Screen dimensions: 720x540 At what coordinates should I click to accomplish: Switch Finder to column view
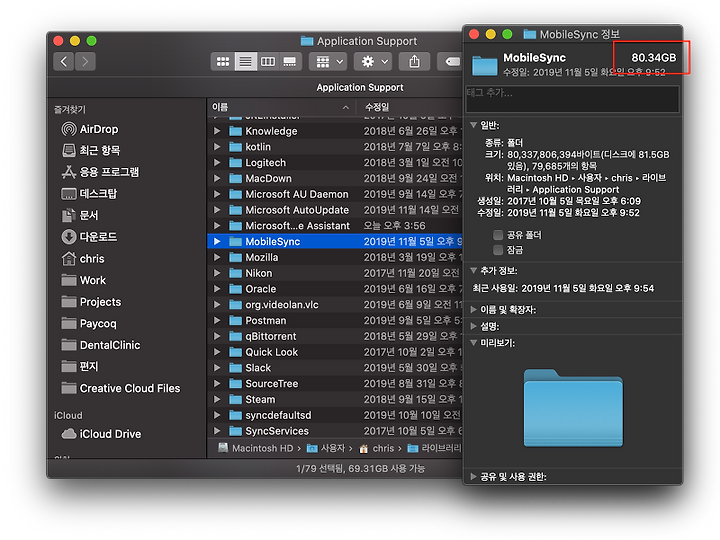(x=268, y=62)
